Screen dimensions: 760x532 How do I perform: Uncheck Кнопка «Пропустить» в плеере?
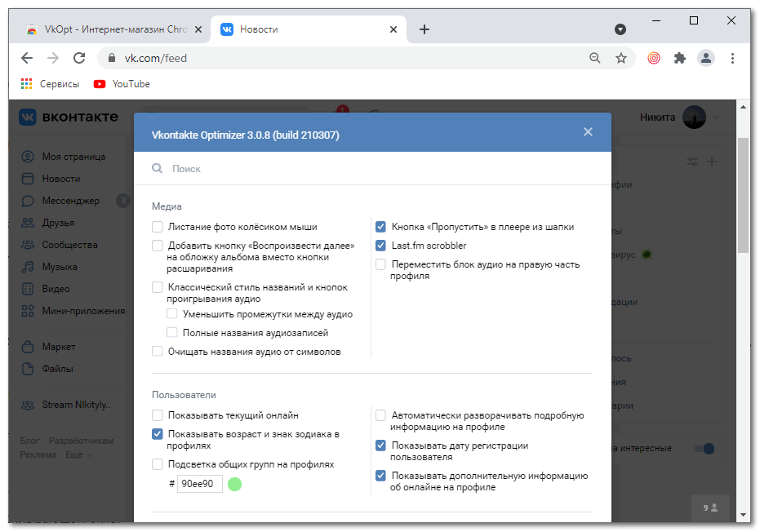[x=380, y=227]
